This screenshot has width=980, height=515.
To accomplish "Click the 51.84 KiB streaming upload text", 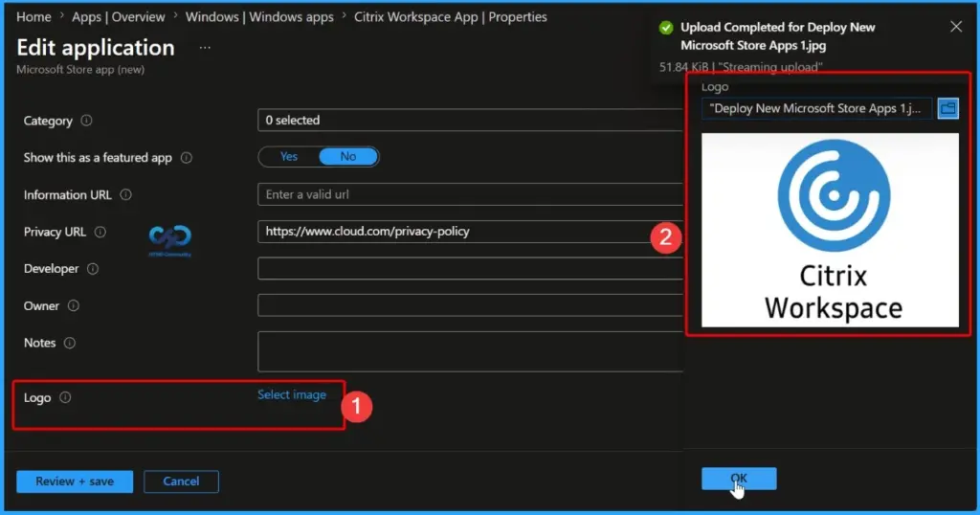I will pyautogui.click(x=741, y=67).
